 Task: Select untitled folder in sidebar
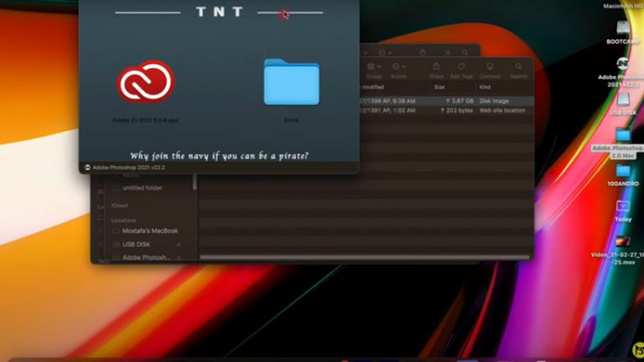(x=143, y=188)
